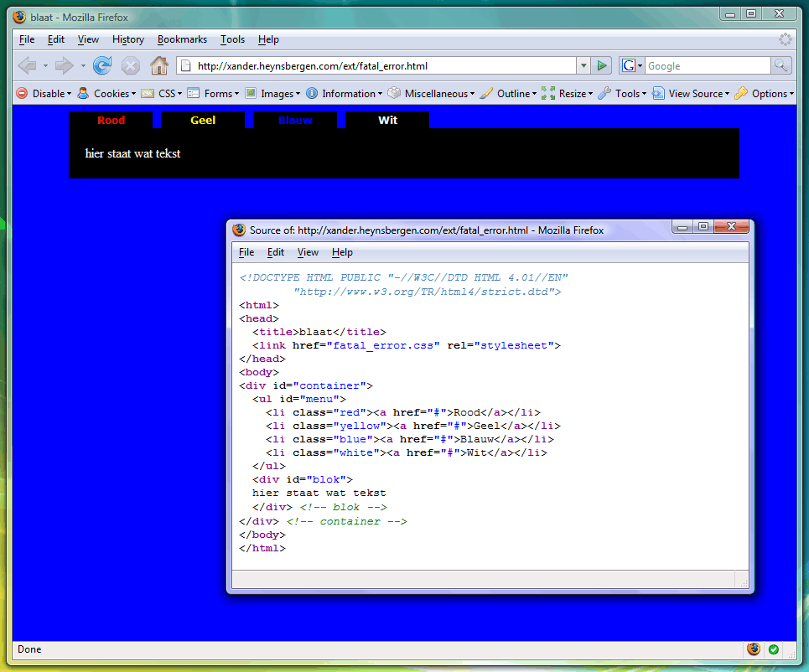The height and width of the screenshot is (672, 809).
Task: Open the Google search engine selector
Action: (631, 65)
